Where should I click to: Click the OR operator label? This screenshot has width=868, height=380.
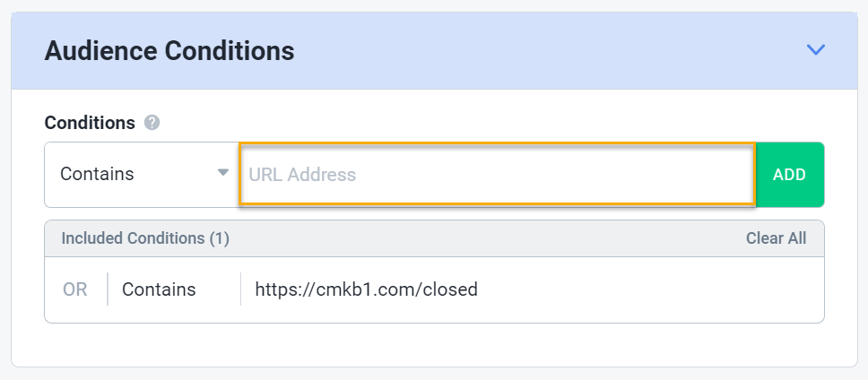75,289
